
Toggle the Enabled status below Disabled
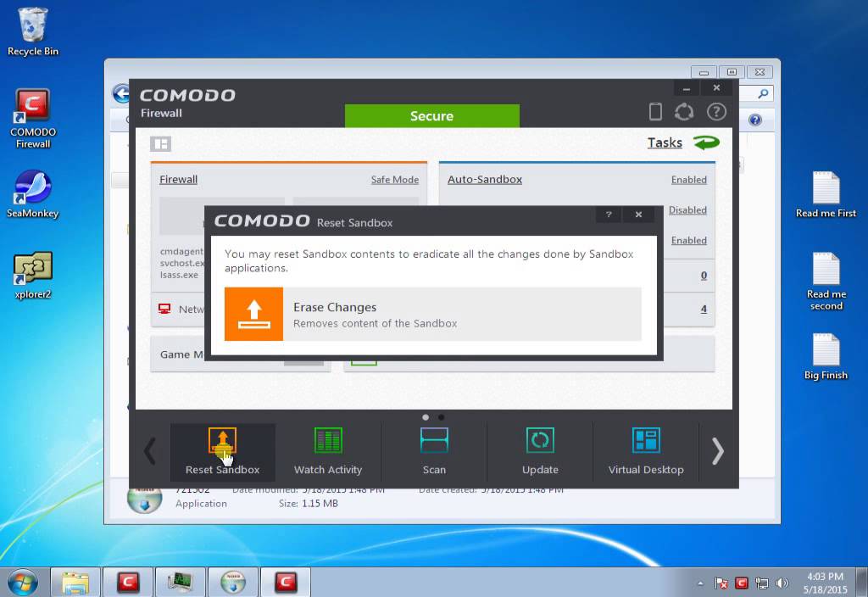688,240
